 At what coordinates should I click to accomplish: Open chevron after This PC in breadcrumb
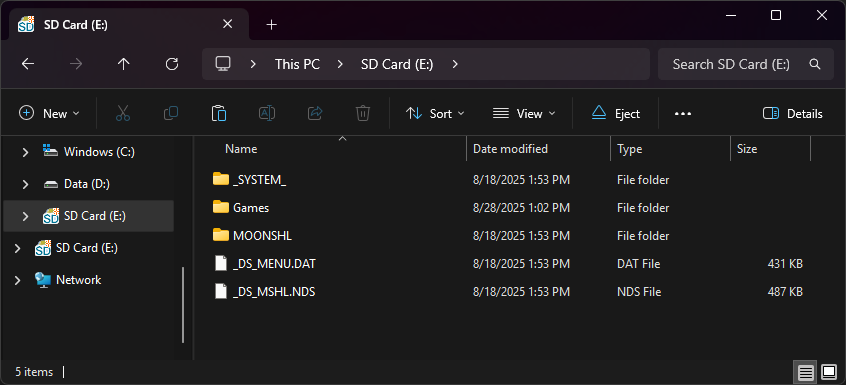(340, 64)
